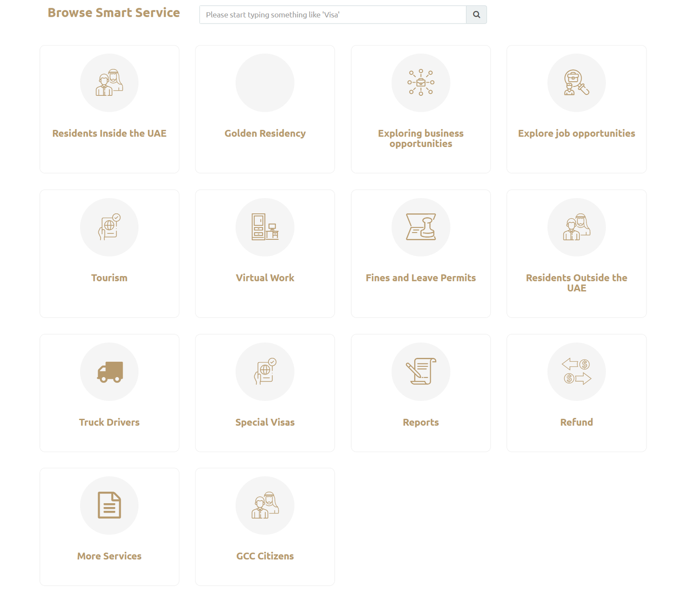Open Fines and Leave Permits stamp icon
Image resolution: width=700 pixels, height=596 pixels.
421,227
